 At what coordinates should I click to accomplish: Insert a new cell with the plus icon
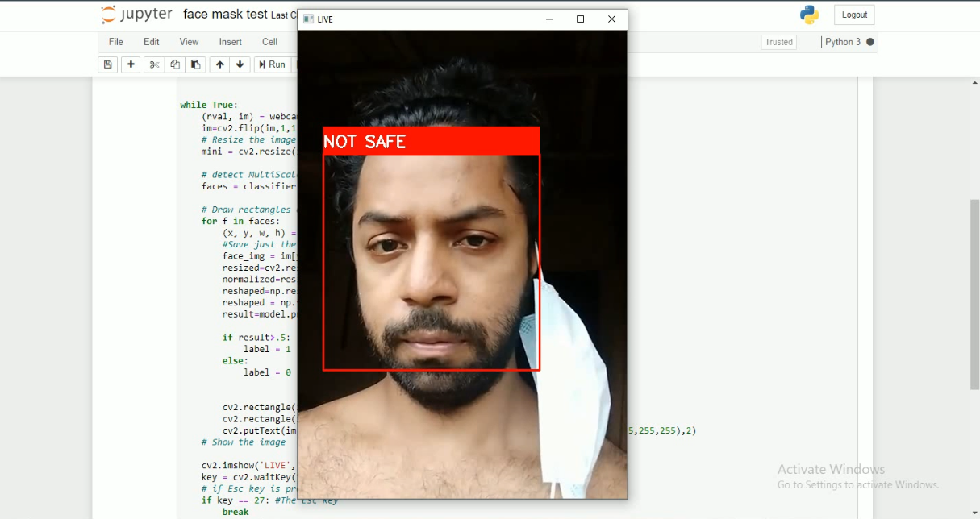click(130, 64)
